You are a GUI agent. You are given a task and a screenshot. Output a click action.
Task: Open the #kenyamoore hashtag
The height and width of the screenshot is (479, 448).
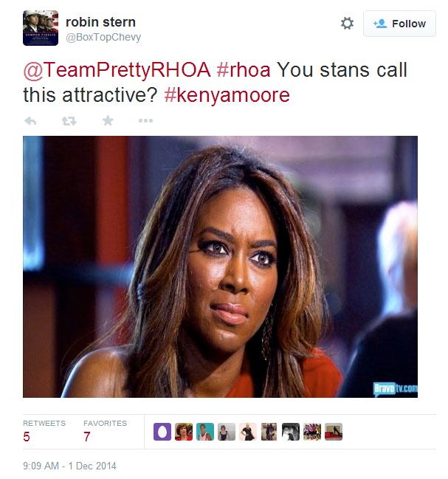click(227, 95)
